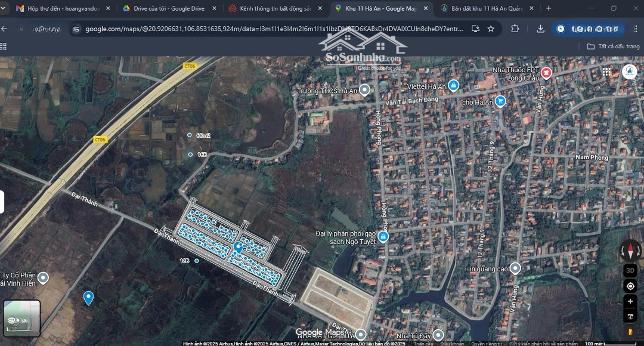Zoom in with the plus button
The height and width of the screenshot is (346, 644).
[x=630, y=302]
